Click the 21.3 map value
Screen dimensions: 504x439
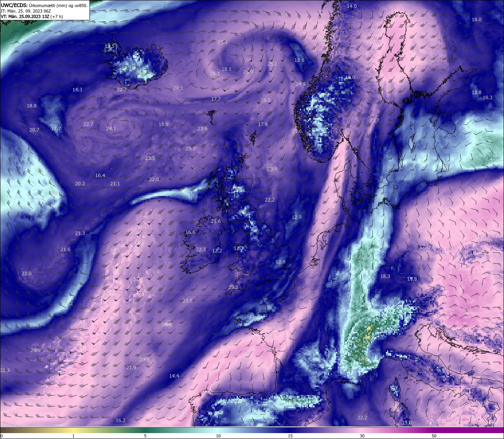coord(80,233)
